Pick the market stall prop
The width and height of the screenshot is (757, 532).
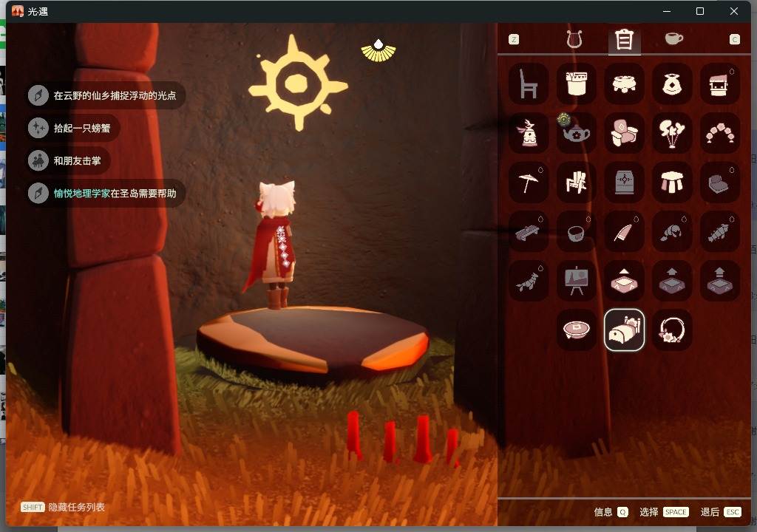click(x=720, y=83)
